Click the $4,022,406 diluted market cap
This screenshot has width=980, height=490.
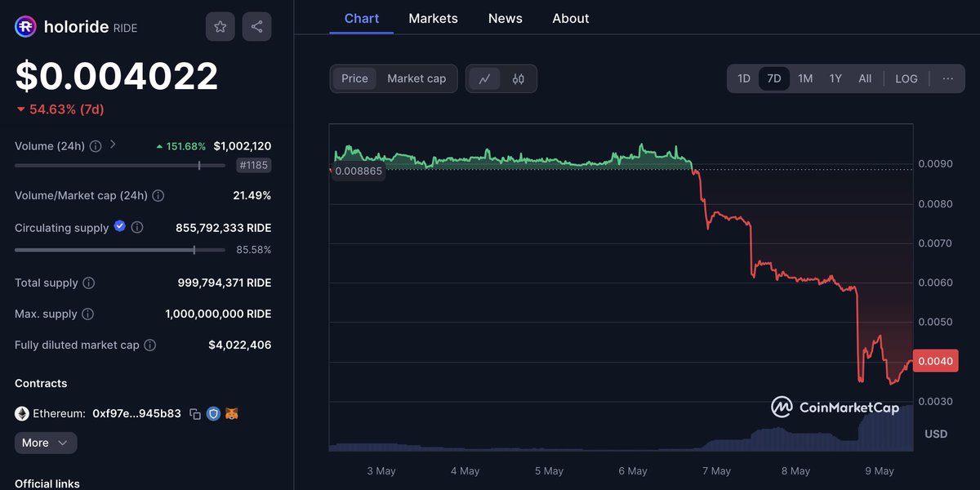(240, 345)
